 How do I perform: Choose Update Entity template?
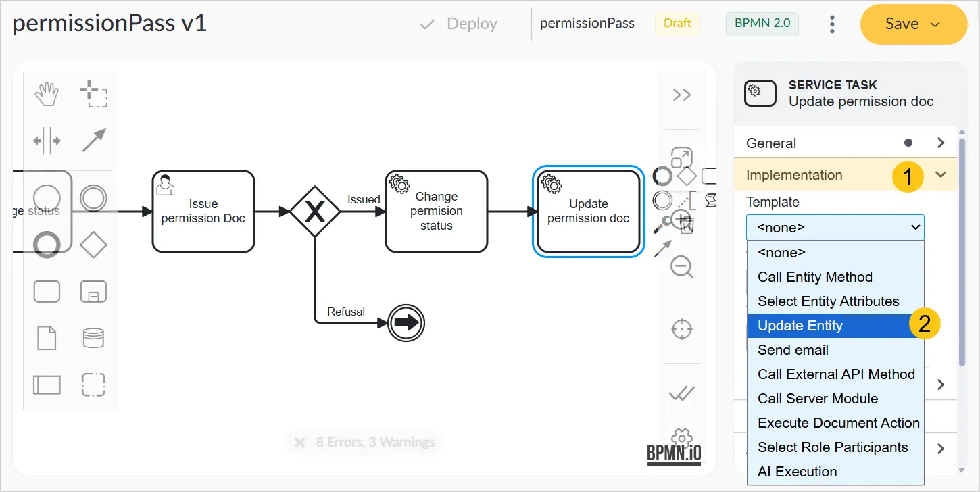click(x=835, y=326)
